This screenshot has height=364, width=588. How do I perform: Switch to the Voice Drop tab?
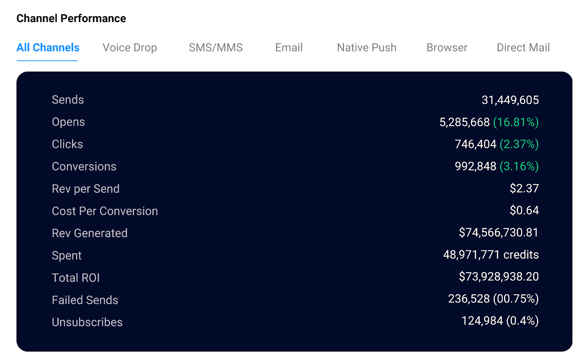130,48
